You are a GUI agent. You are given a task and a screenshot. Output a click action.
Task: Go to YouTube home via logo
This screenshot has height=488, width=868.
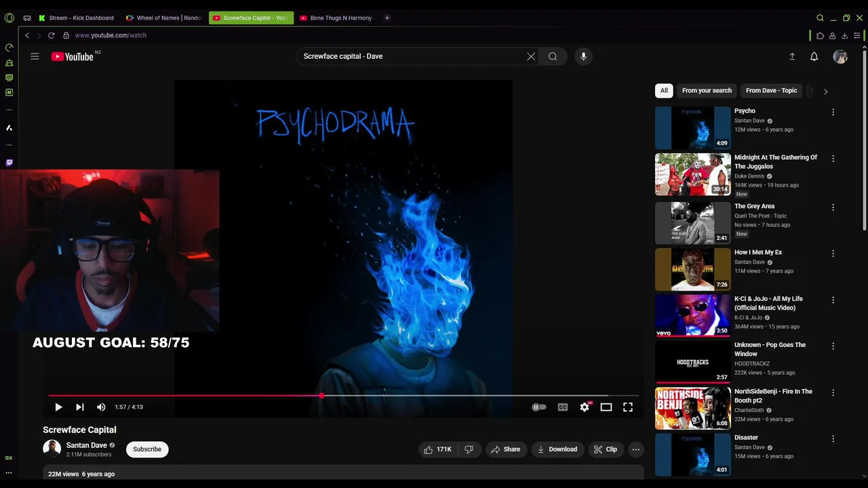tap(72, 57)
